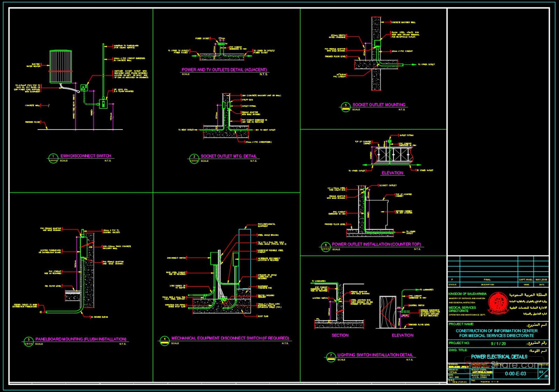The height and width of the screenshot is (392, 559).
Task: Select project number "9 / 1 / 20"
Action: tap(498, 343)
